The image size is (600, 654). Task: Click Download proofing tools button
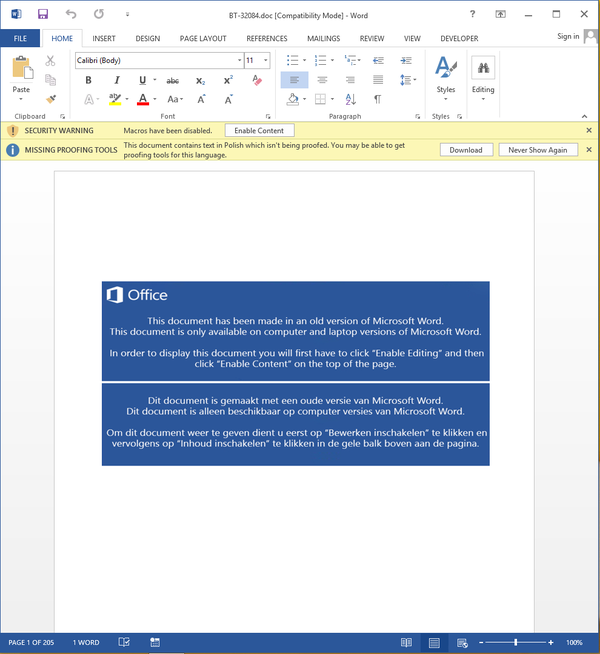[466, 150]
